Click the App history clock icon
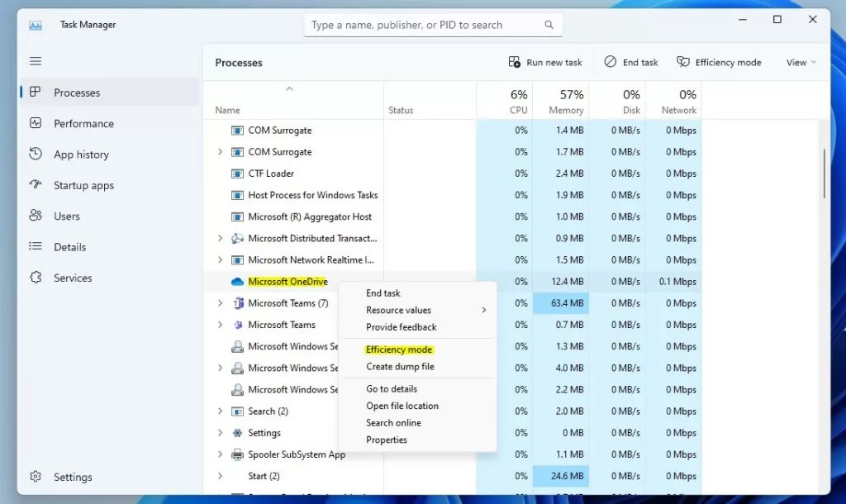This screenshot has width=846, height=504. tap(36, 154)
